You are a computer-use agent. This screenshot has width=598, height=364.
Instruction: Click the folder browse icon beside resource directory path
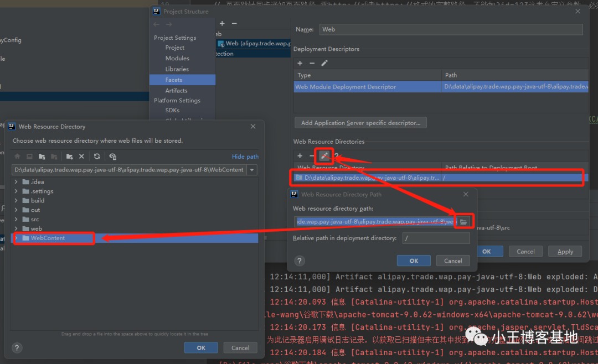pyautogui.click(x=463, y=222)
